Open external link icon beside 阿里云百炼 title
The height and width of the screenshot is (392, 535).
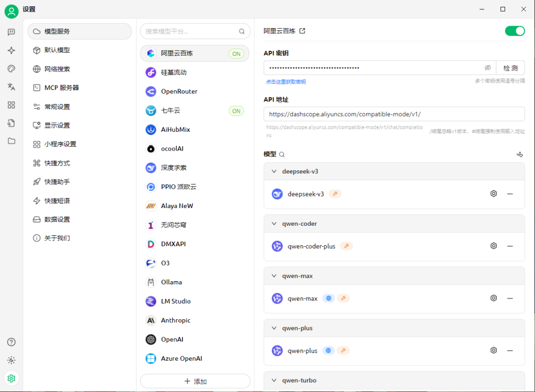pos(302,31)
